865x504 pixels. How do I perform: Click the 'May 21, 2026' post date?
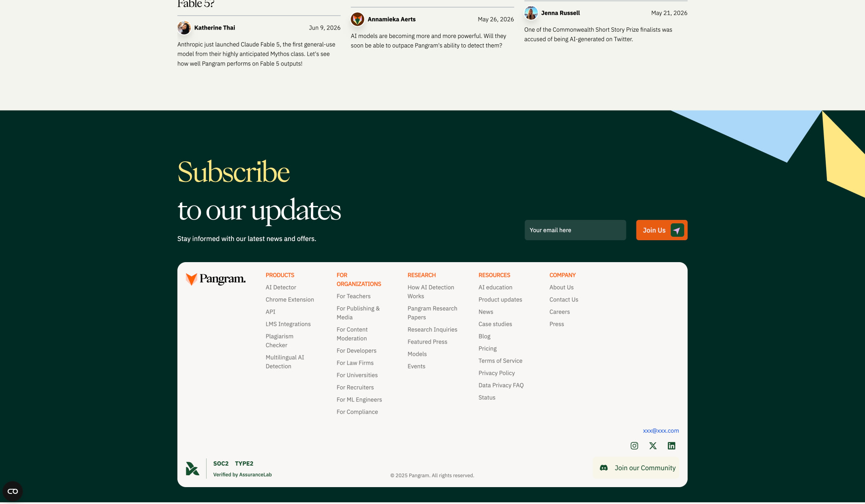(x=669, y=13)
